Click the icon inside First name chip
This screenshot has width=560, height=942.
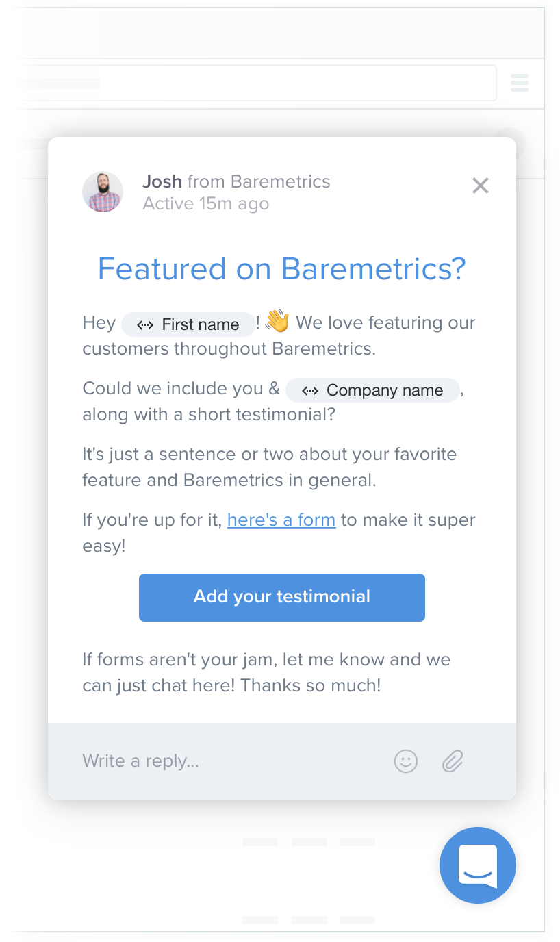(144, 325)
